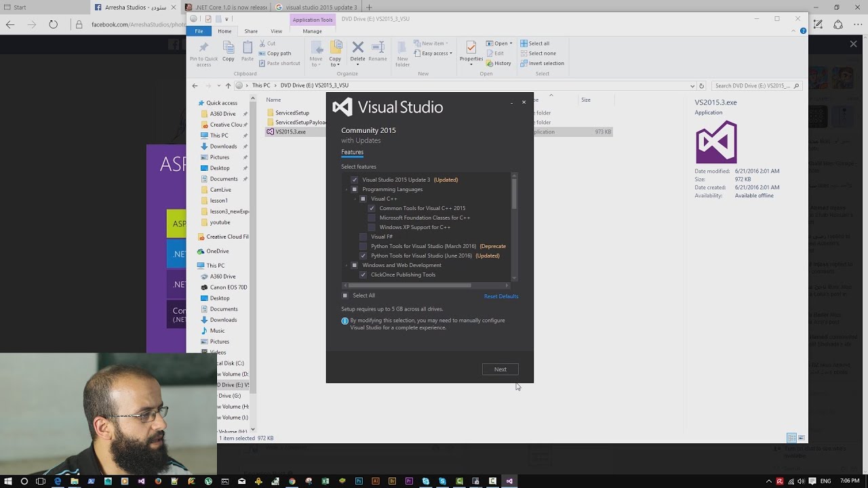868x488 pixels.
Task: Open the Properties ribbon button
Action: (471, 52)
